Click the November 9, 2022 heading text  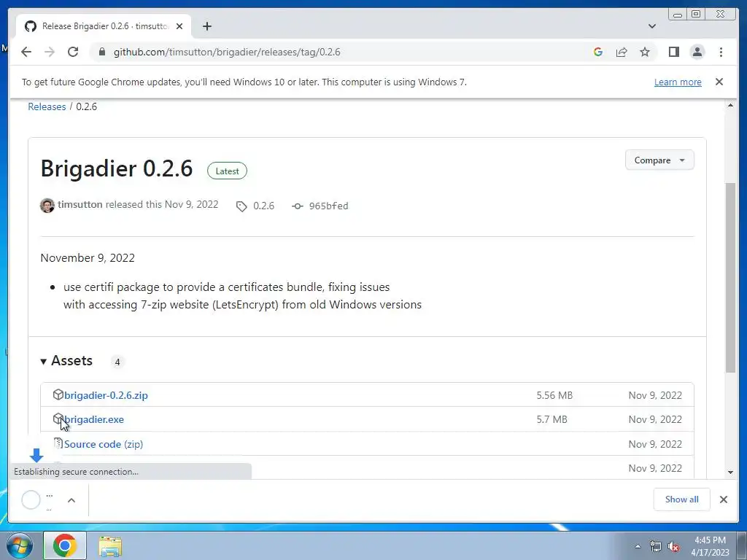(x=88, y=257)
